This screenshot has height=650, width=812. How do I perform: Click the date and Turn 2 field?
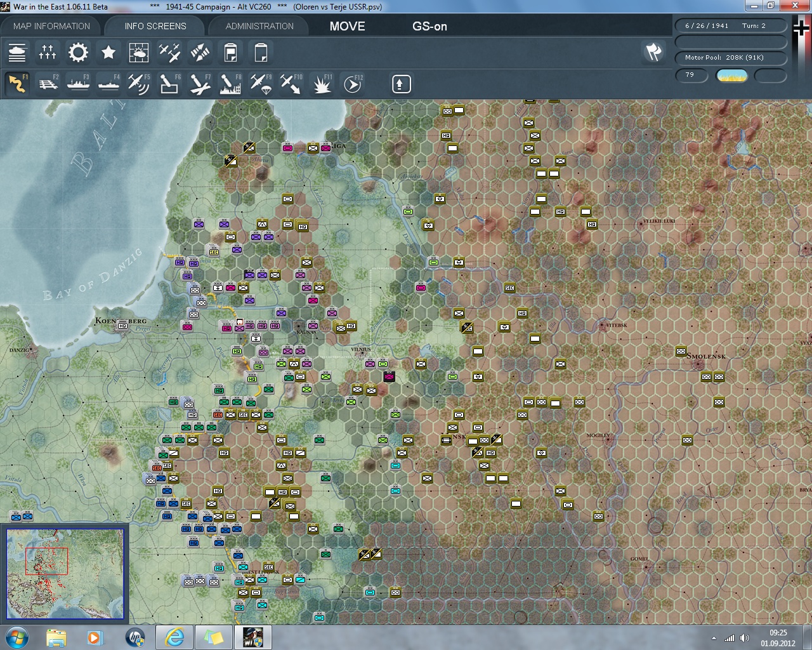731,26
